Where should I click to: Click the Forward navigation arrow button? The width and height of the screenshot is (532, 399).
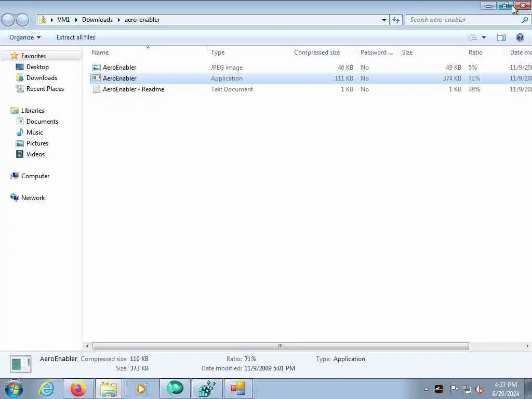pyautogui.click(x=22, y=20)
